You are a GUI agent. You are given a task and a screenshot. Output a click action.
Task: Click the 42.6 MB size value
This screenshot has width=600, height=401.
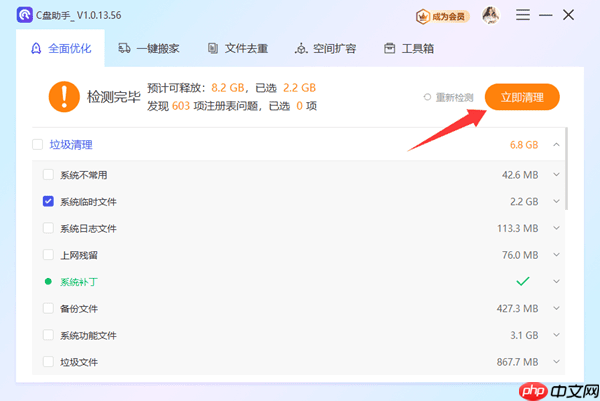coord(520,175)
